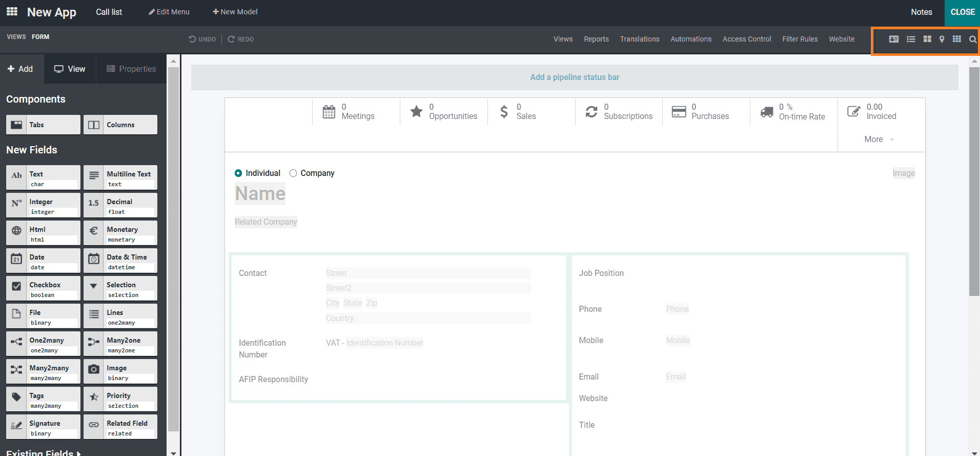
Task: Expand the More stat buttons dropdown
Action: point(880,140)
